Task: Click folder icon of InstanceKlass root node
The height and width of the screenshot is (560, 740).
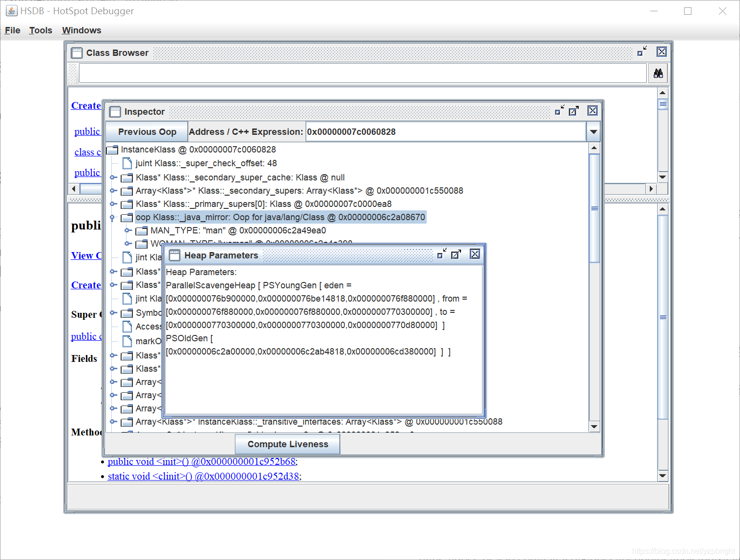Action: click(x=112, y=150)
